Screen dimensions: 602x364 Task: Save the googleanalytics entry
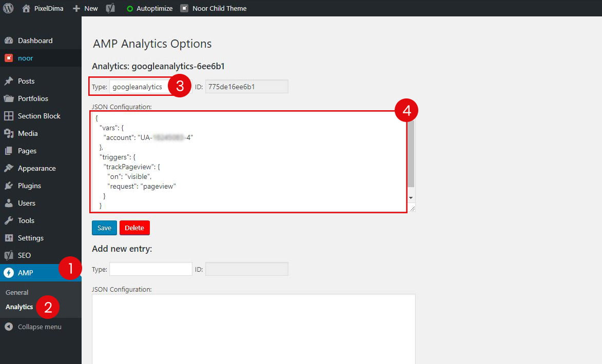(104, 228)
